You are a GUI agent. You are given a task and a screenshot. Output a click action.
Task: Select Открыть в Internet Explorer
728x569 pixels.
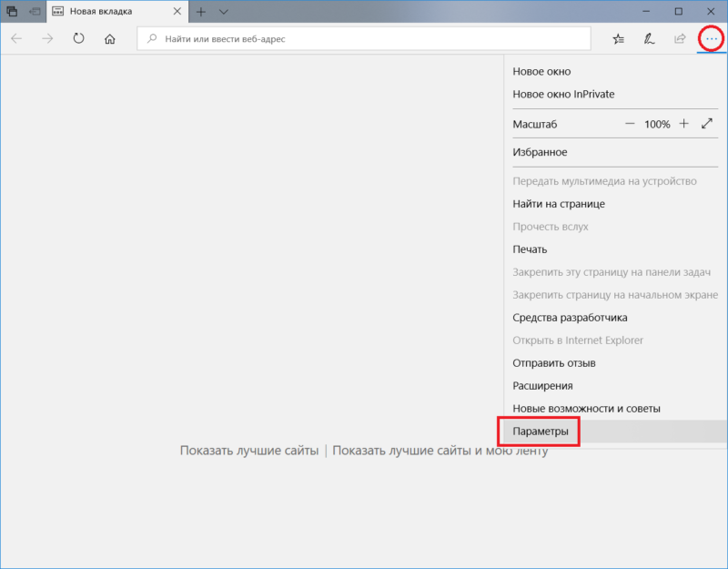(616, 340)
